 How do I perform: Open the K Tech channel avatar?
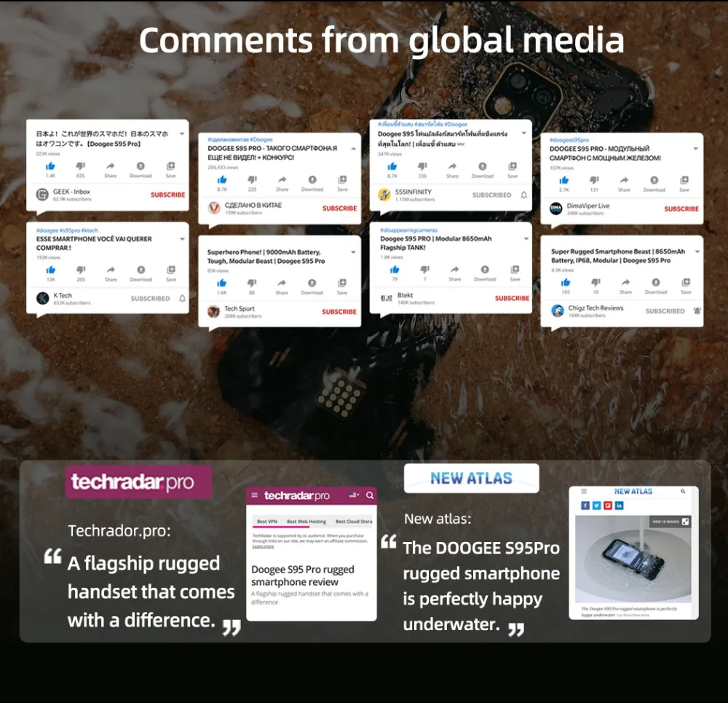point(43,298)
